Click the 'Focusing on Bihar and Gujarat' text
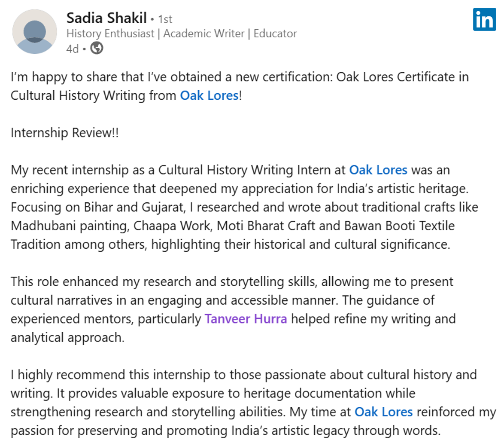This screenshot has width=504, height=443. [x=98, y=207]
